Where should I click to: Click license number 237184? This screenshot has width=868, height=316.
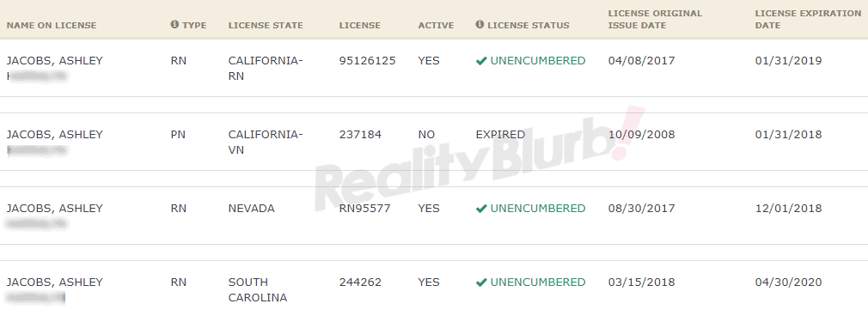(x=360, y=135)
